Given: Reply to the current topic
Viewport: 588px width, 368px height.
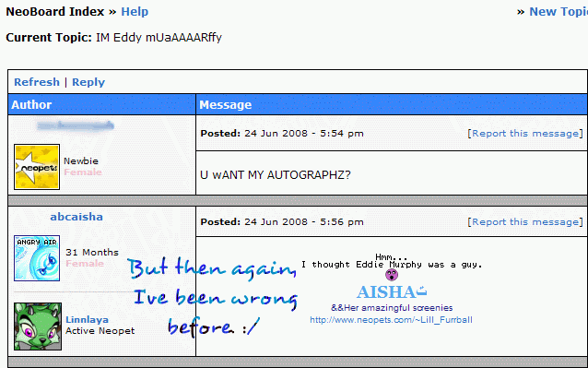Looking at the screenshot, I should click(x=88, y=82).
